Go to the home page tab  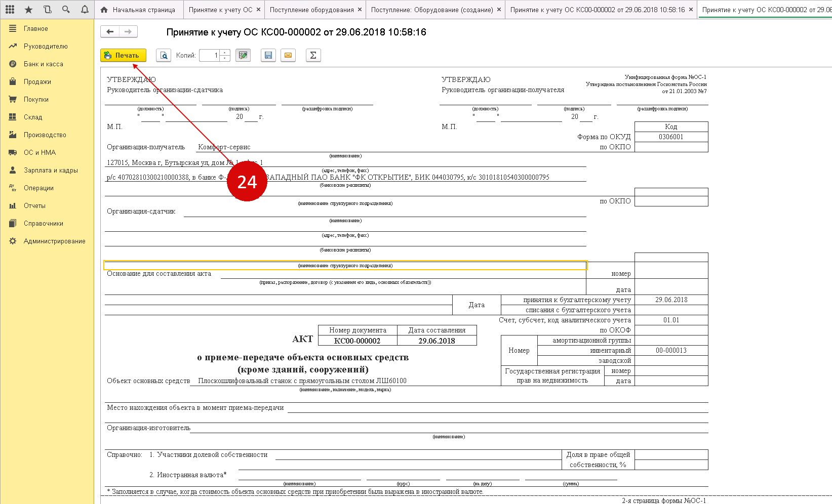coord(138,10)
